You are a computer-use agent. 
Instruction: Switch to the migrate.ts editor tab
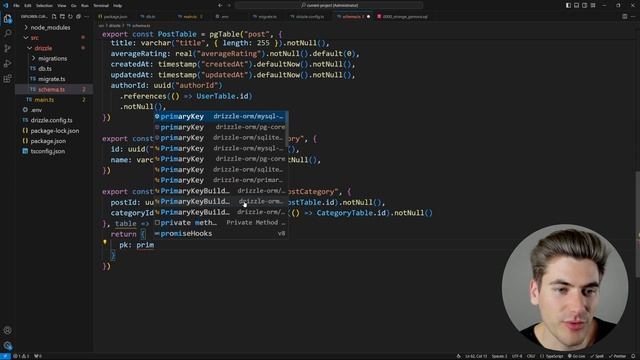point(266,17)
